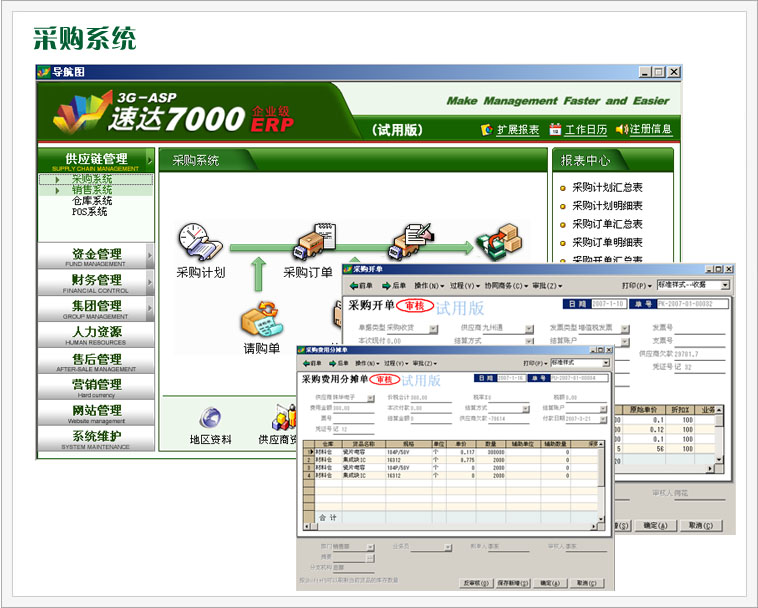The width and height of the screenshot is (758, 608).
Task: Open 发票类型 dropdown in 采购开单
Action: tap(625, 329)
